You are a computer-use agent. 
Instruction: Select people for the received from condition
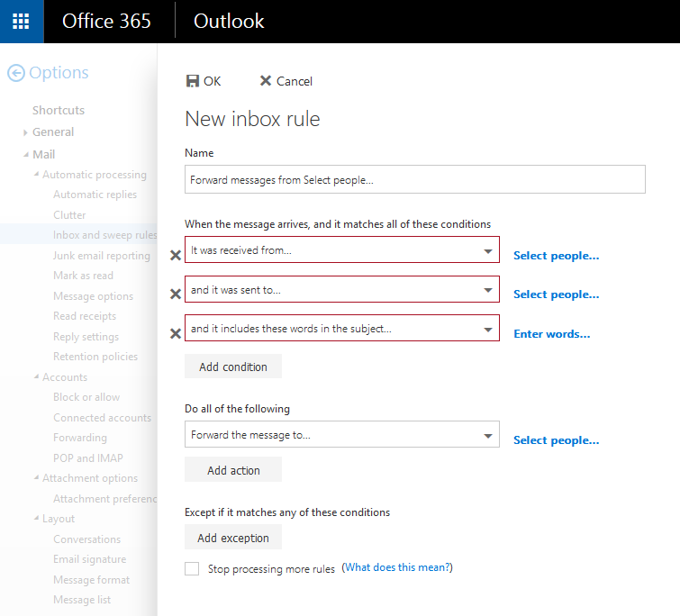pos(556,256)
